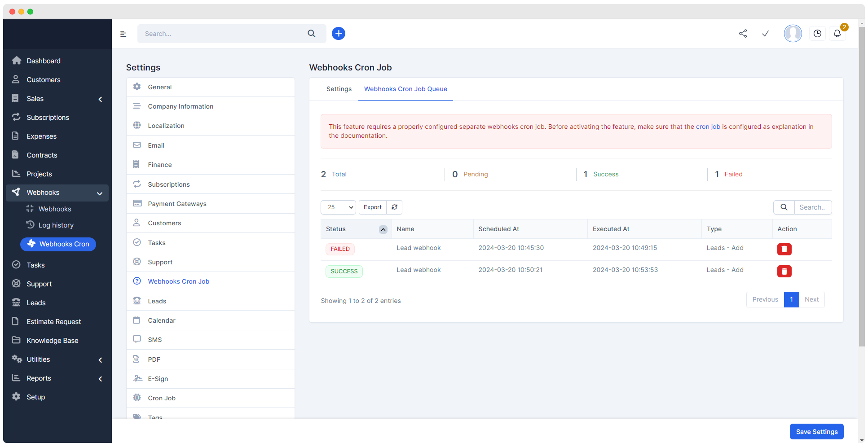Delete the FAILED Lead webhook entry
868x447 pixels.
point(784,249)
